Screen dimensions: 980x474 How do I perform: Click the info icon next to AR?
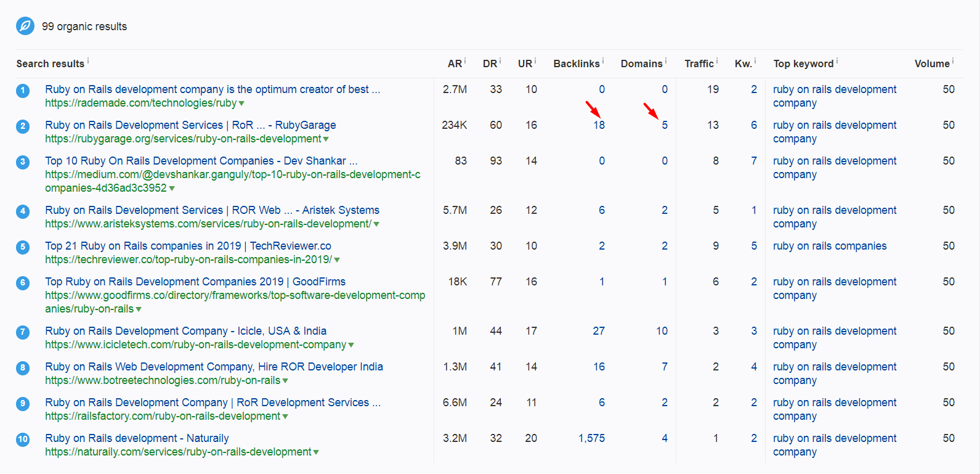pyautogui.click(x=465, y=61)
